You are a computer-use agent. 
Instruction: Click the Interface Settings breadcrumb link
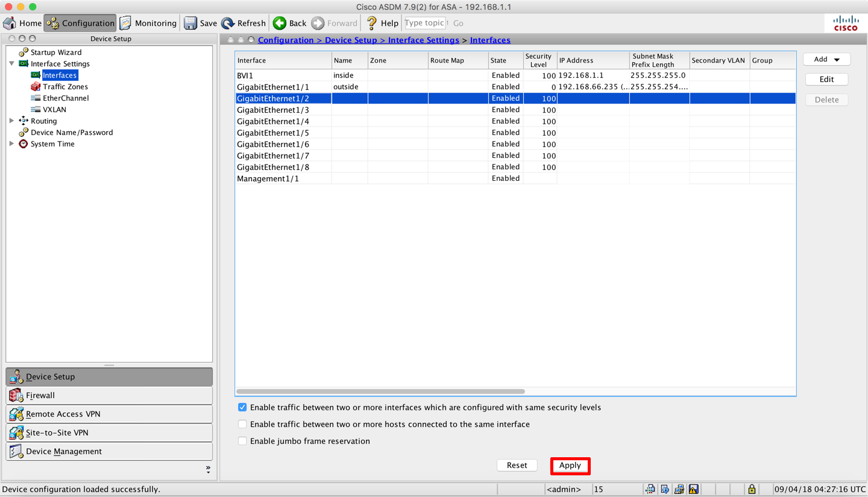coord(424,40)
